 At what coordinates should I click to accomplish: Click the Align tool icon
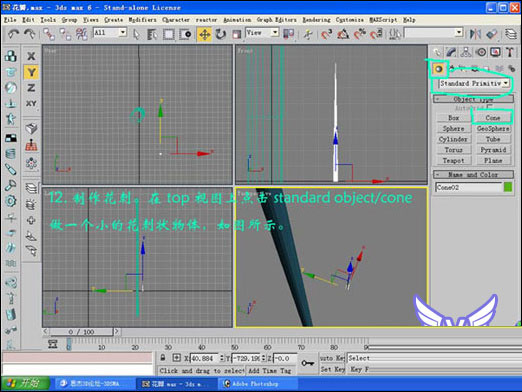pyautogui.click(x=492, y=34)
